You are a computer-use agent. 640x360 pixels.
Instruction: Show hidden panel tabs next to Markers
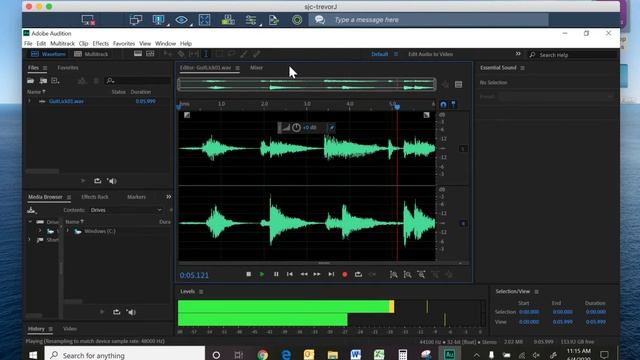[x=169, y=197]
